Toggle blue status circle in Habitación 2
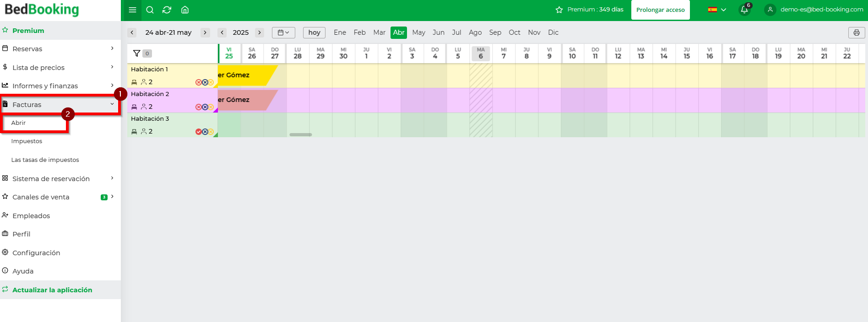 click(205, 107)
